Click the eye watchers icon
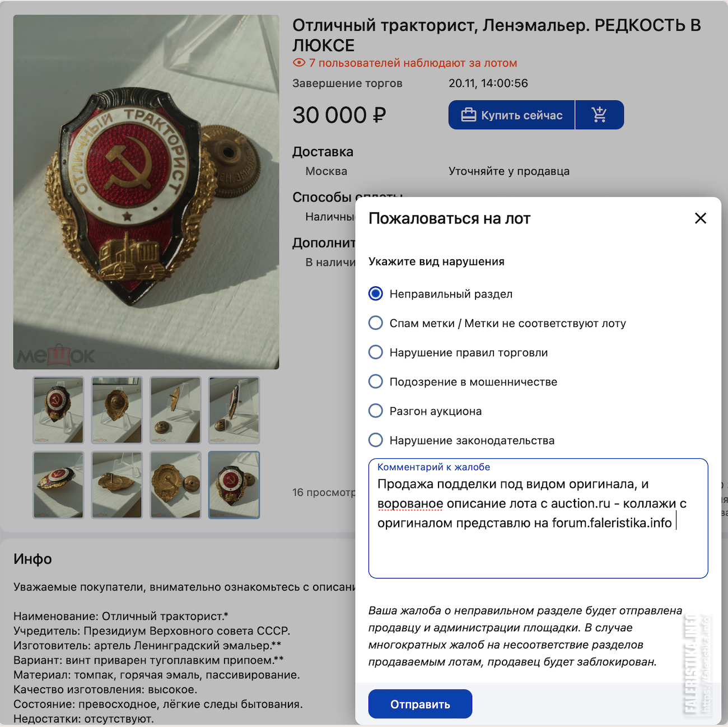This screenshot has height=727, width=728. click(x=299, y=63)
